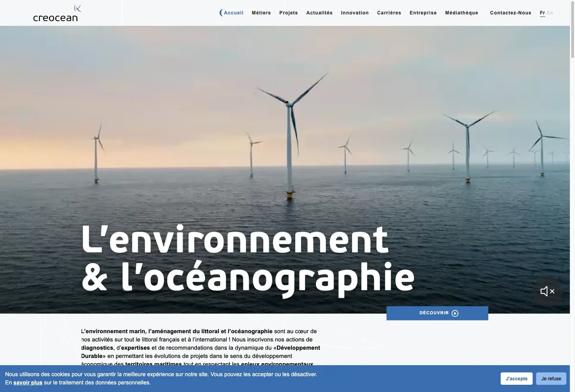Viewport: 575px width, 392px height.
Task: Go to the Projets menu item
Action: point(288,13)
